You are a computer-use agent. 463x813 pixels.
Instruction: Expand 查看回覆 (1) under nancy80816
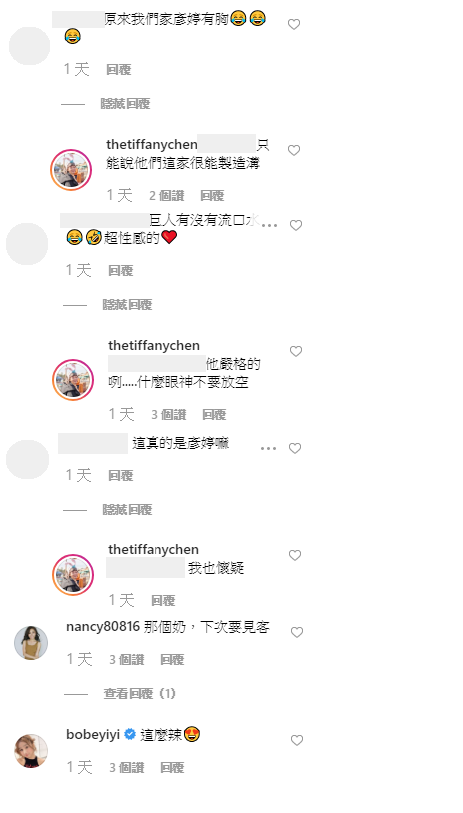[139, 693]
